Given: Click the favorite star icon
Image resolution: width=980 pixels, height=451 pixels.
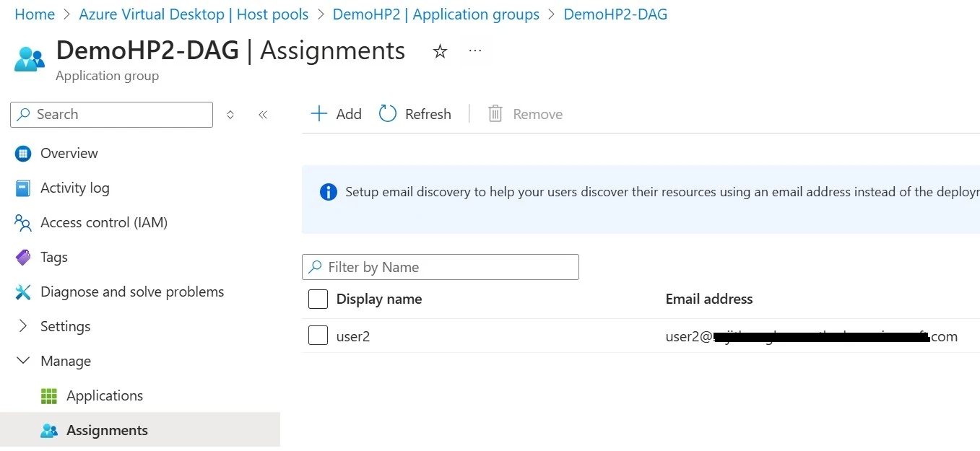Looking at the screenshot, I should [x=440, y=51].
